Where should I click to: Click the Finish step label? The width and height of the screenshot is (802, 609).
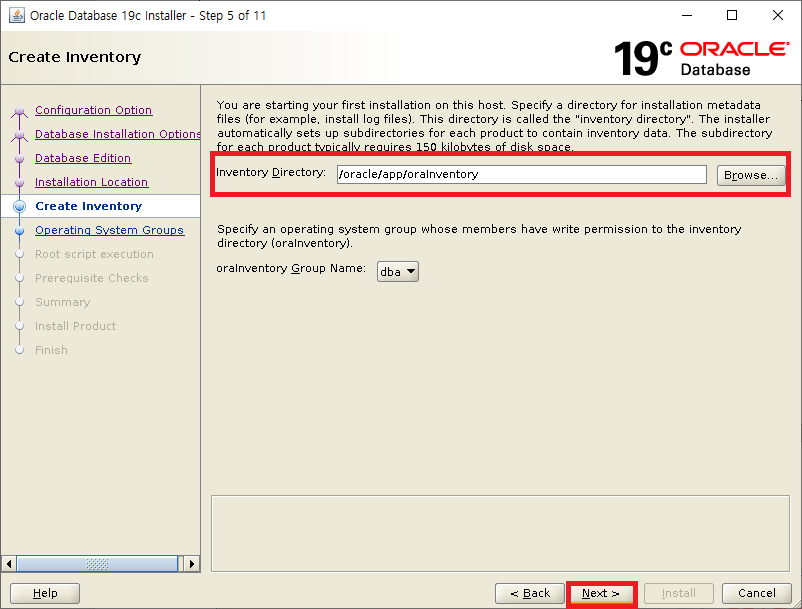point(51,350)
